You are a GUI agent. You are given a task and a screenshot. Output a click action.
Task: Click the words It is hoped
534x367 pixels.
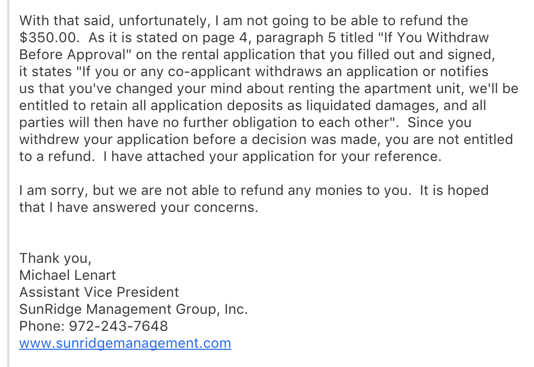454,190
